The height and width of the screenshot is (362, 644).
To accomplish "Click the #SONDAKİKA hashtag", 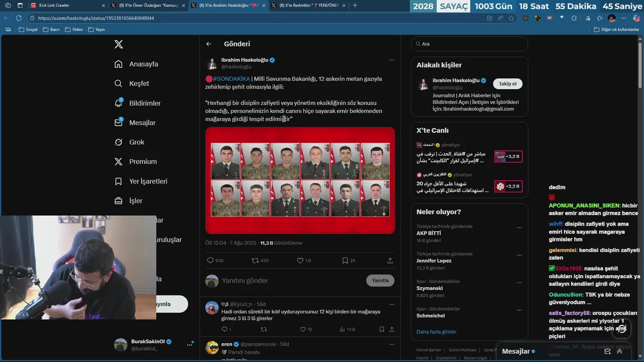I will pos(231,79).
